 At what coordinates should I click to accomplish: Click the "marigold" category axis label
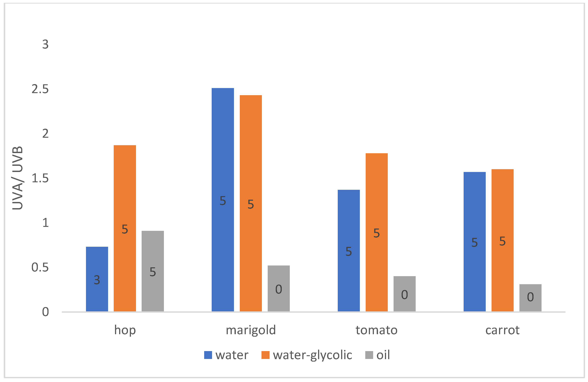pos(250,330)
